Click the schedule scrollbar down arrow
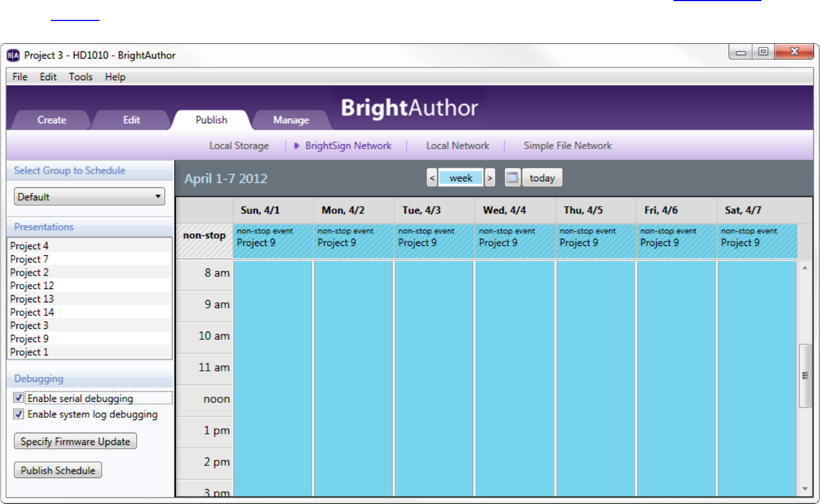Viewport: 820px width, 504px height. [x=805, y=489]
